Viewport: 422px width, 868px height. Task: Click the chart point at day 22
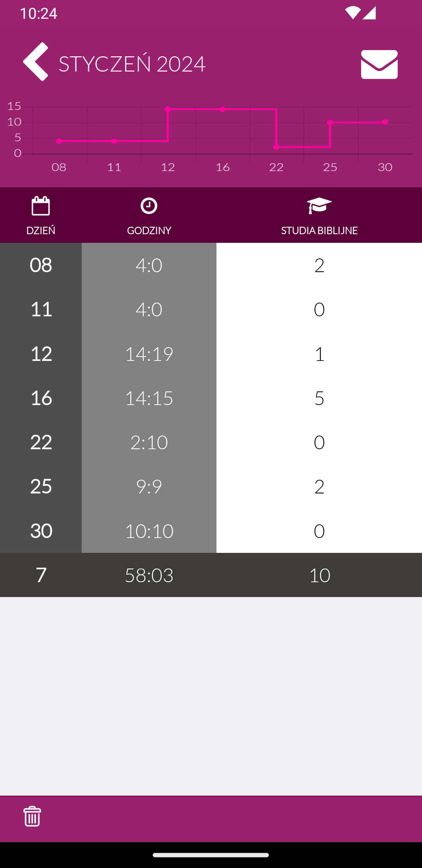[276, 147]
